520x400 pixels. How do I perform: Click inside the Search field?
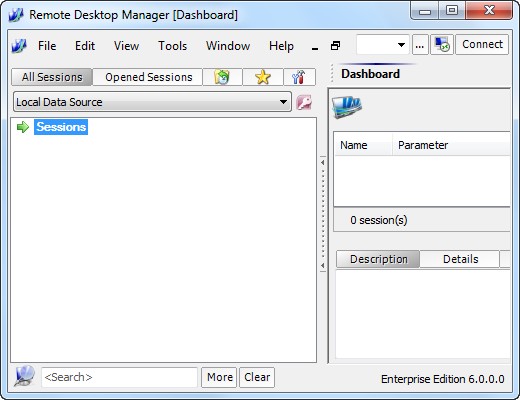pyautogui.click(x=119, y=377)
